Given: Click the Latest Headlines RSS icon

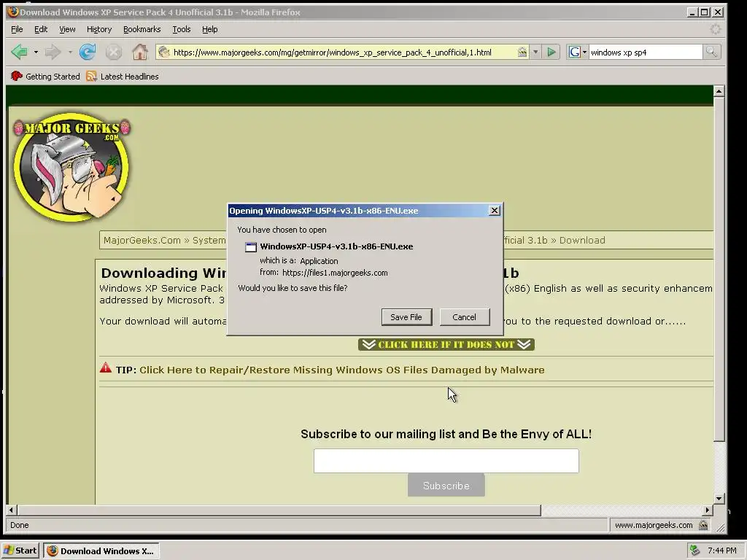Looking at the screenshot, I should pyautogui.click(x=91, y=76).
